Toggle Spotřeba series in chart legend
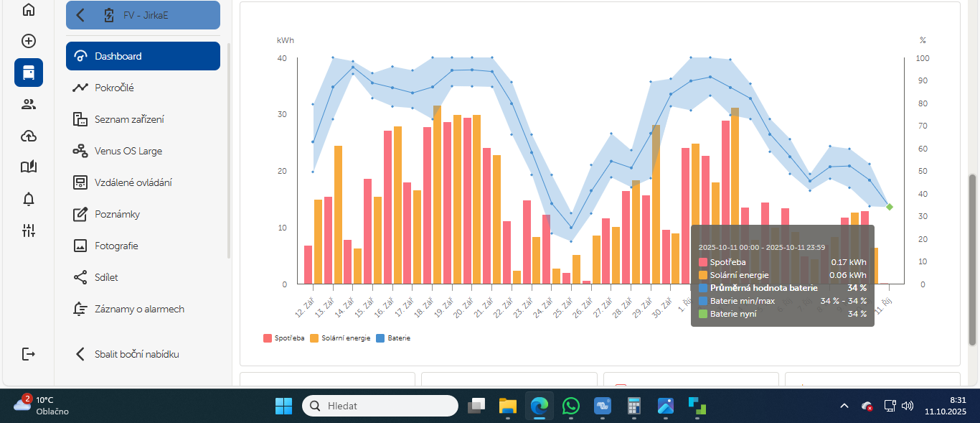The height and width of the screenshot is (423, 980). coord(284,338)
